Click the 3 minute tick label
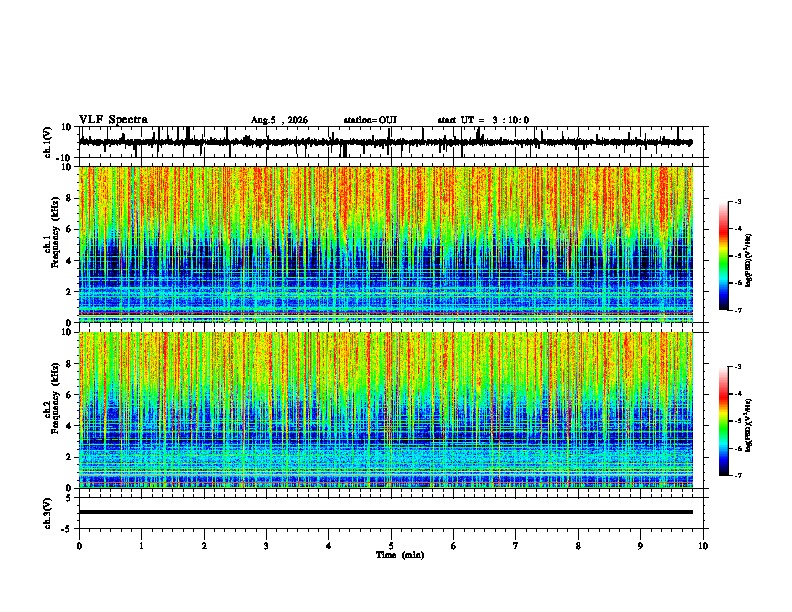The image size is (792, 612). [266, 546]
